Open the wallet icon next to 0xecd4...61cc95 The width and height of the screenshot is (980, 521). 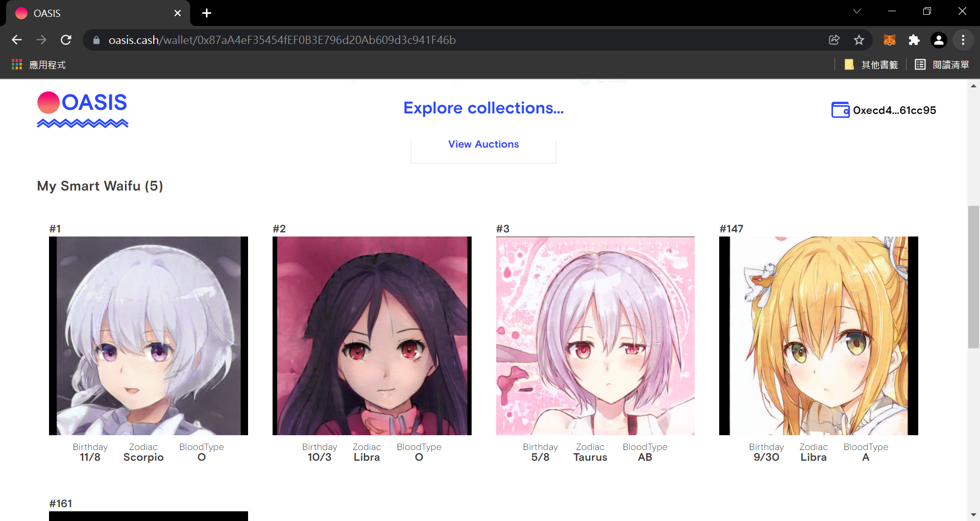(x=840, y=110)
